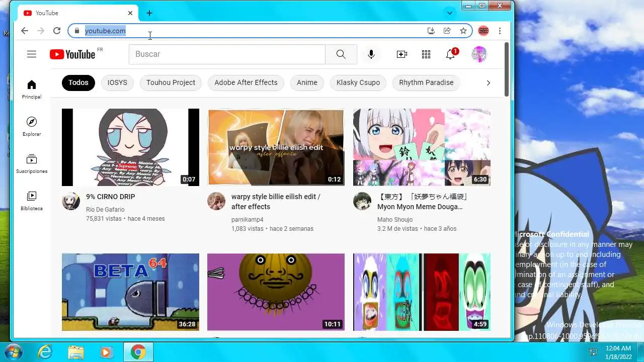644x362 pixels.
Task: Open Maho Shoujo channel avatar
Action: coord(362,201)
